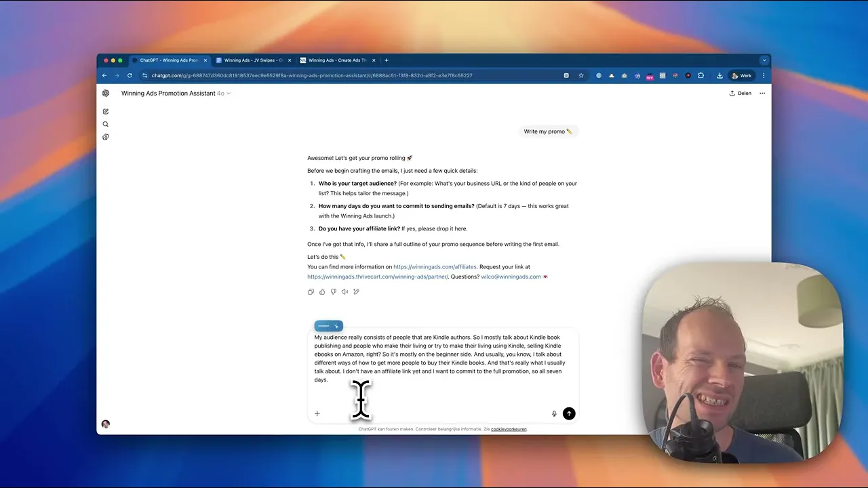
Task: Click the wilco@winningads.com email link
Action: [511, 277]
